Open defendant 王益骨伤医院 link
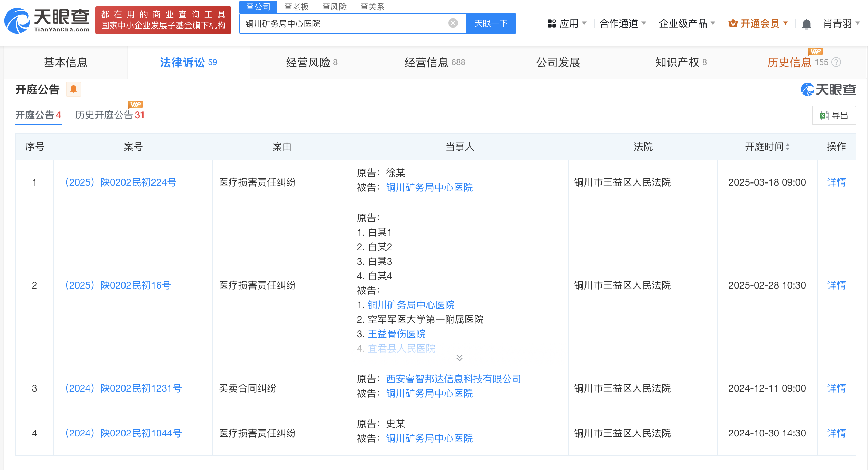This screenshot has height=470, width=868. click(397, 334)
